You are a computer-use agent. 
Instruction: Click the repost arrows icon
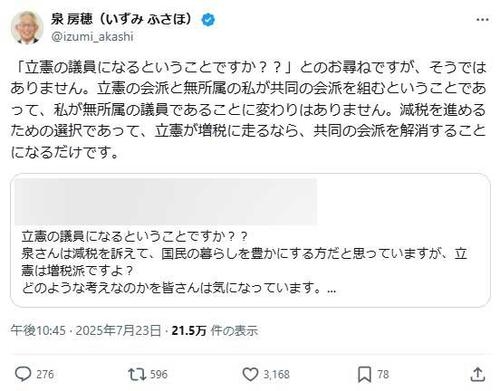pyautogui.click(x=137, y=374)
